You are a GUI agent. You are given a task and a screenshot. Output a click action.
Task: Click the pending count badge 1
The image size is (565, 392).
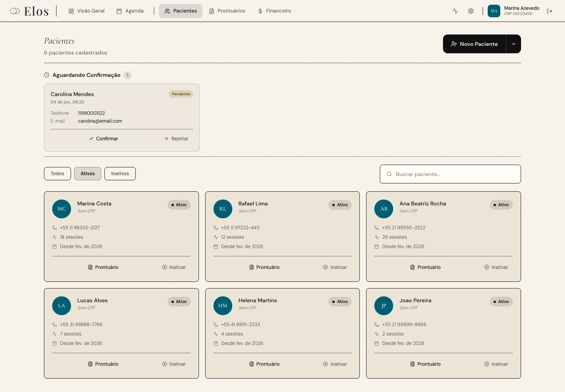128,75
